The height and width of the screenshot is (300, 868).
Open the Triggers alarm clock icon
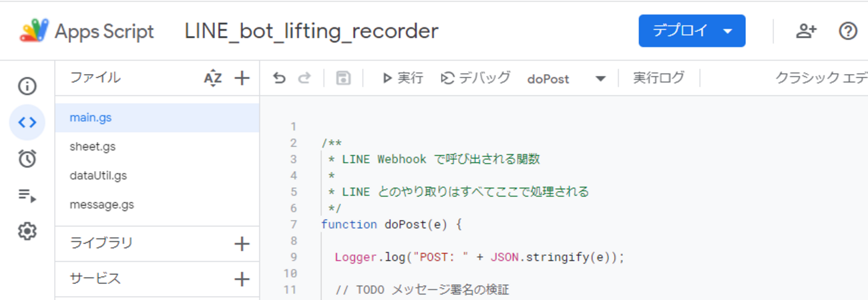[27, 158]
